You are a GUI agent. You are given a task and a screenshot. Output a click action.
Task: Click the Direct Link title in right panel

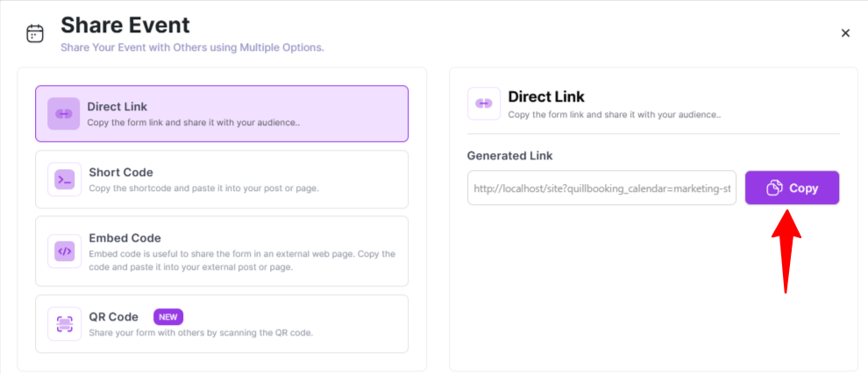tap(546, 96)
